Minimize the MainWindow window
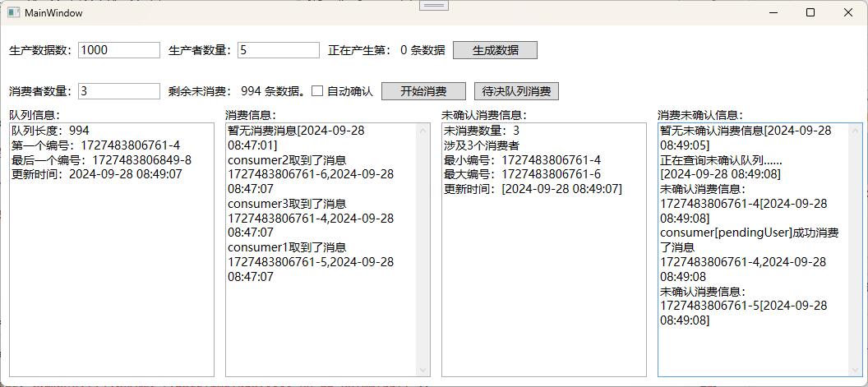868x387 pixels. click(x=773, y=13)
